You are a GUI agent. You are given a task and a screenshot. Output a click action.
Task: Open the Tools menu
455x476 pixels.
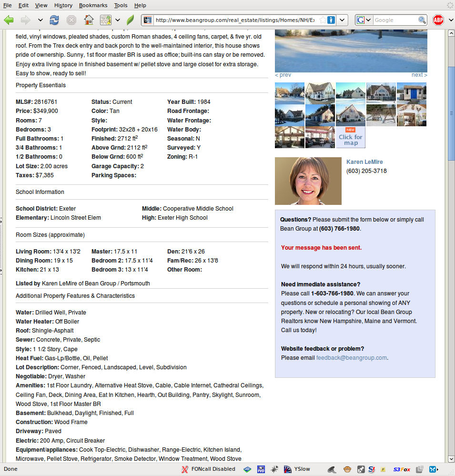coord(121,5)
